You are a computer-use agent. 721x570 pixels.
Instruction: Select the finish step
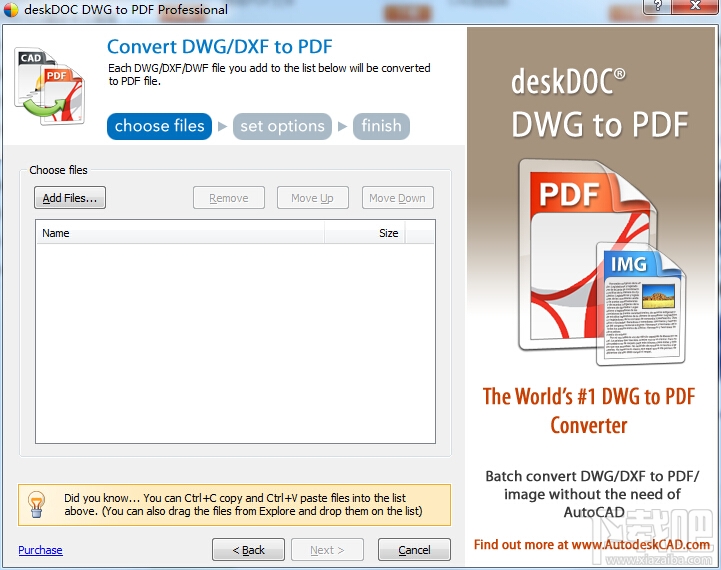pyautogui.click(x=381, y=126)
